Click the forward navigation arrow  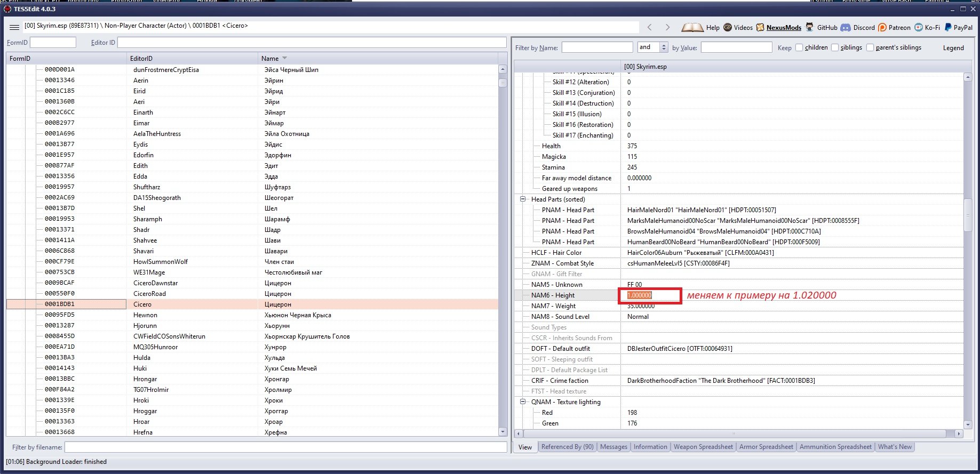coord(667,27)
